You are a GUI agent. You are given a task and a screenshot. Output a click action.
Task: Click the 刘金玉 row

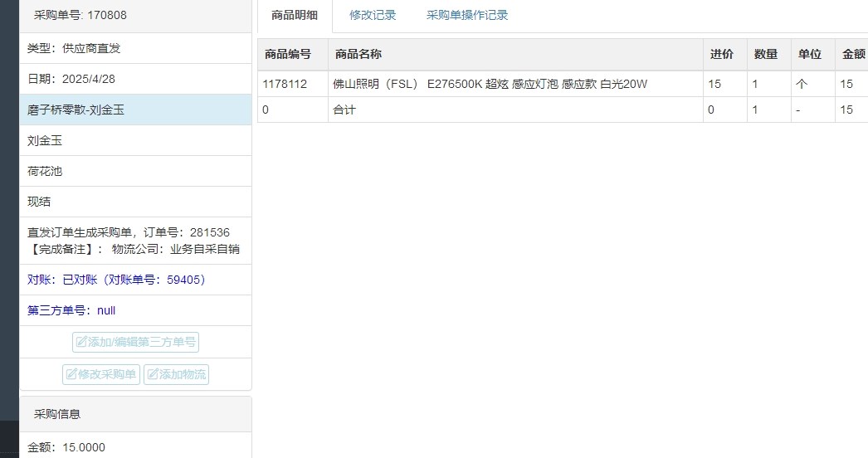tap(135, 141)
